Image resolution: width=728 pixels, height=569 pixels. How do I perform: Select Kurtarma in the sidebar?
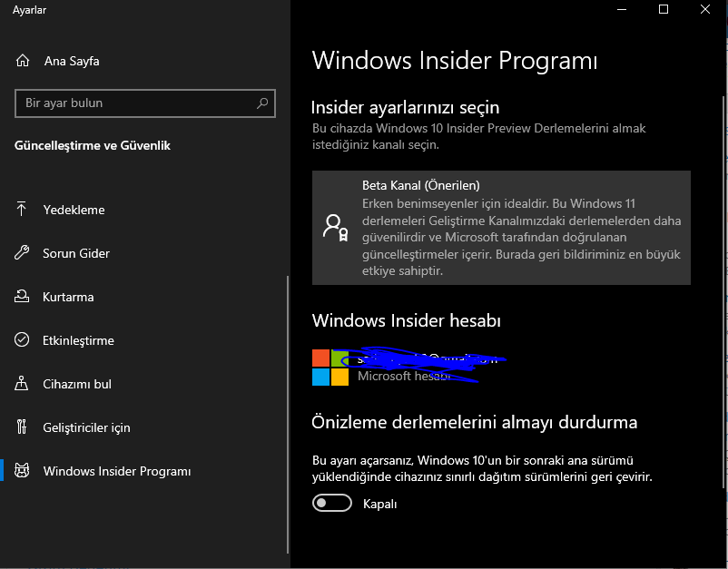[144, 297]
